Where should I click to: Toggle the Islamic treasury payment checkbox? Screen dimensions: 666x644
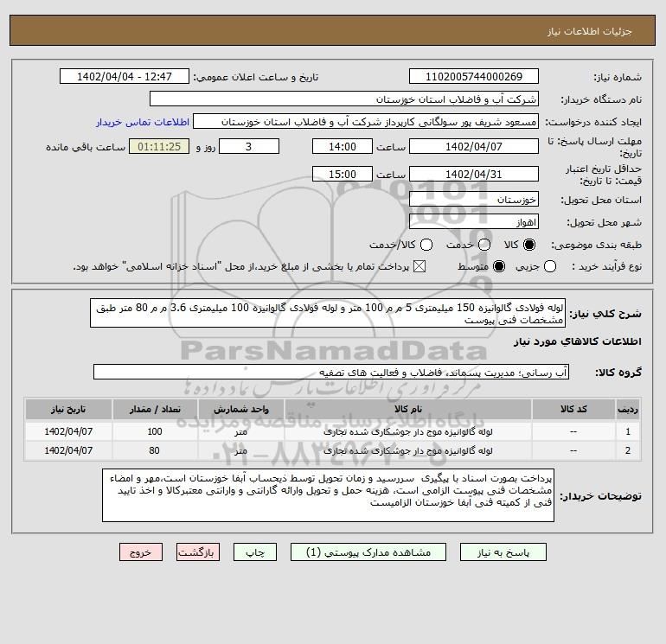pyautogui.click(x=419, y=266)
